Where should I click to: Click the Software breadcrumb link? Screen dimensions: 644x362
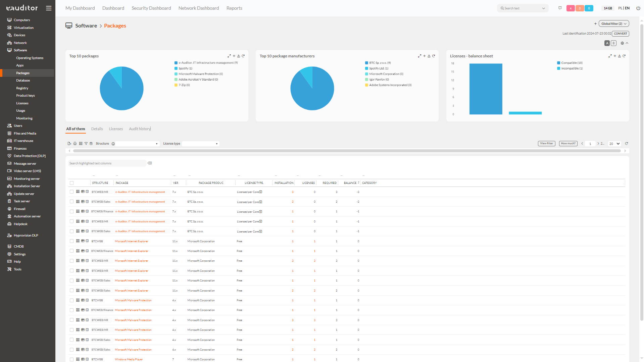pyautogui.click(x=86, y=26)
